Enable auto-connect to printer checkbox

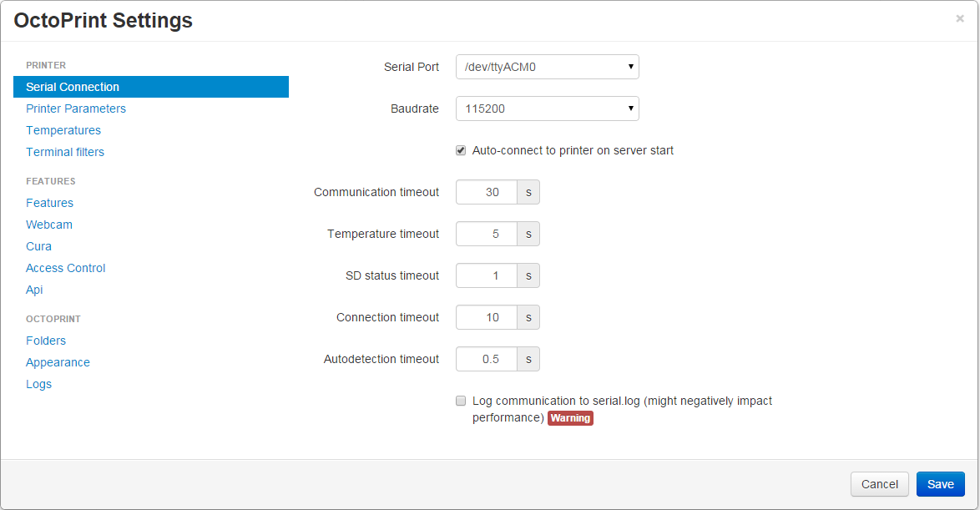coord(461,150)
